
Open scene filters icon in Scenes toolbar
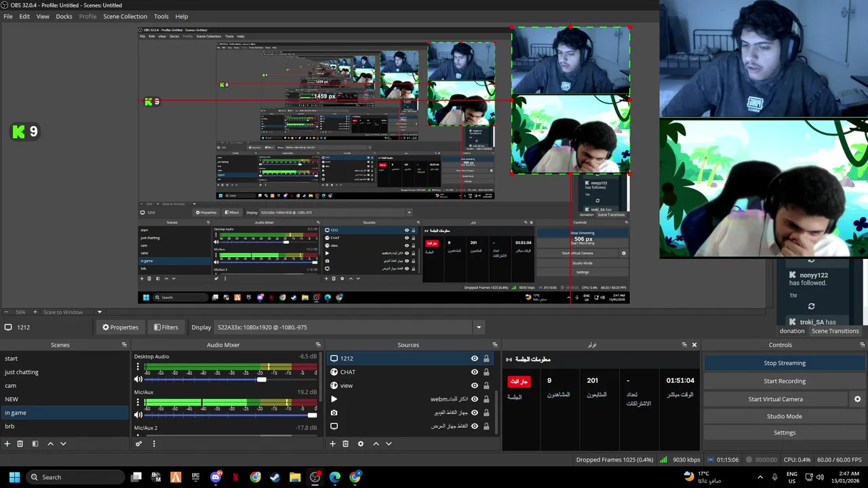[x=35, y=443]
